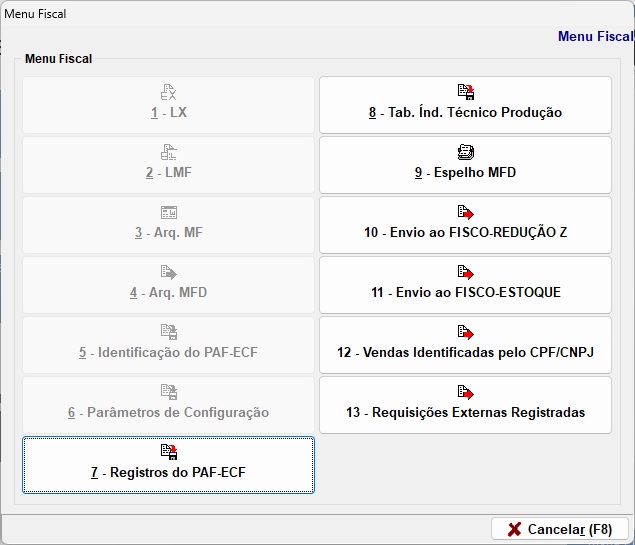The height and width of the screenshot is (545, 635).
Task: Click the icon above Requisições Externas Registradas
Action: pos(466,392)
